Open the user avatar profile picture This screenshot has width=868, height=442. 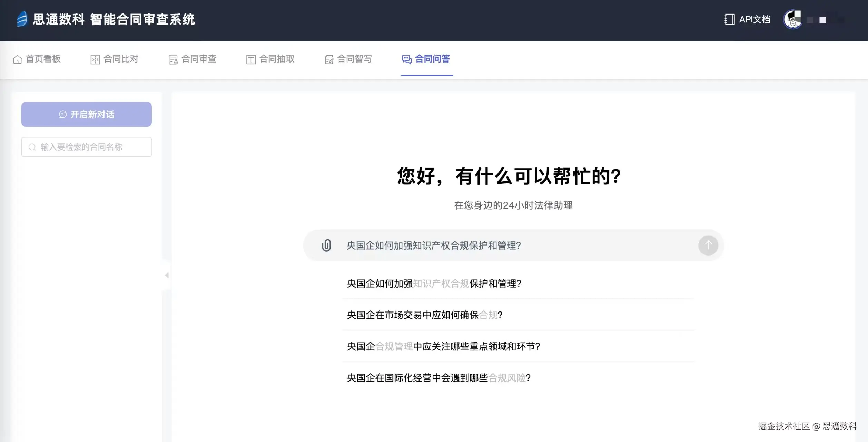click(x=792, y=19)
